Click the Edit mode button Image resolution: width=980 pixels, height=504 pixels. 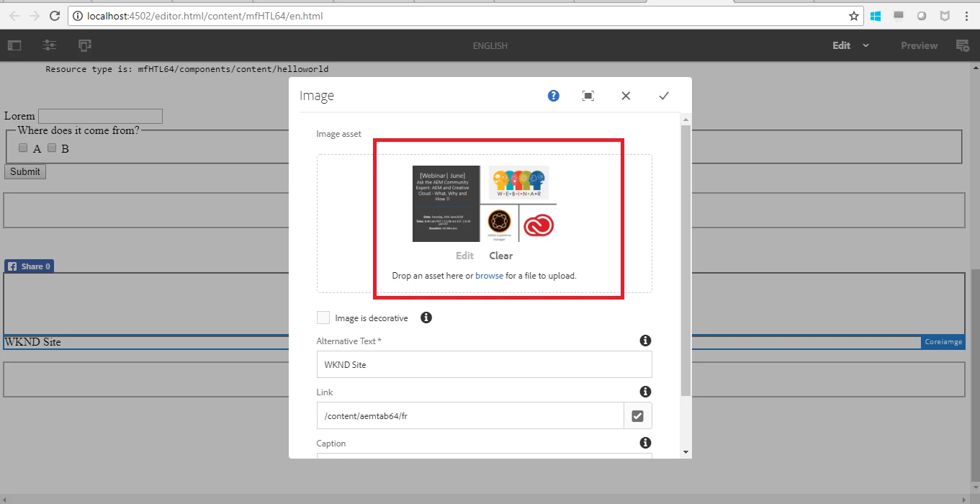click(841, 45)
